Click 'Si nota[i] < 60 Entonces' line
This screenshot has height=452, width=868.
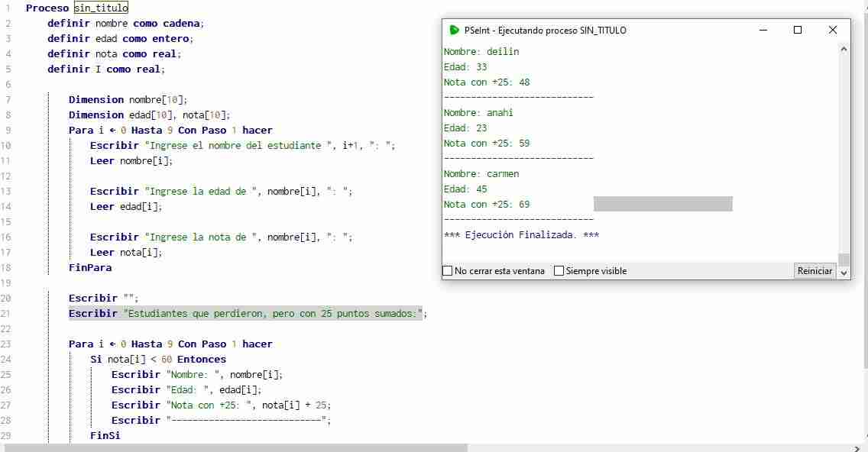point(158,360)
